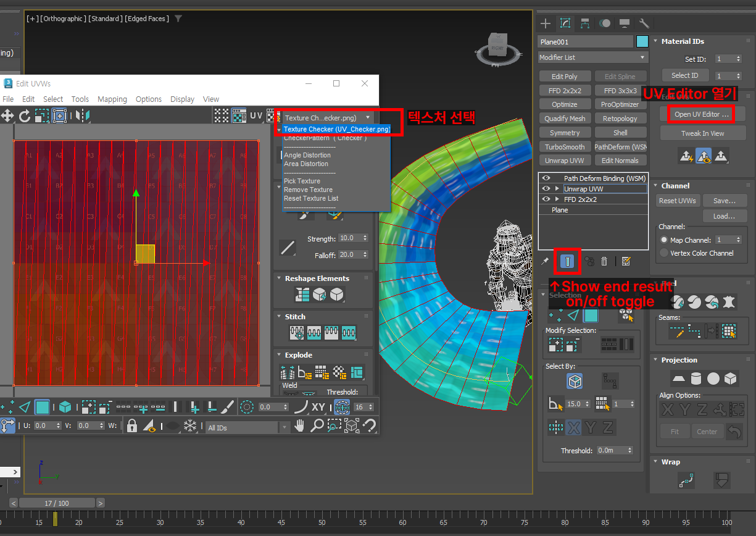Viewport: 756px width, 536px height.
Task: Click the Cylindrical Map projection icon
Action: pos(696,378)
